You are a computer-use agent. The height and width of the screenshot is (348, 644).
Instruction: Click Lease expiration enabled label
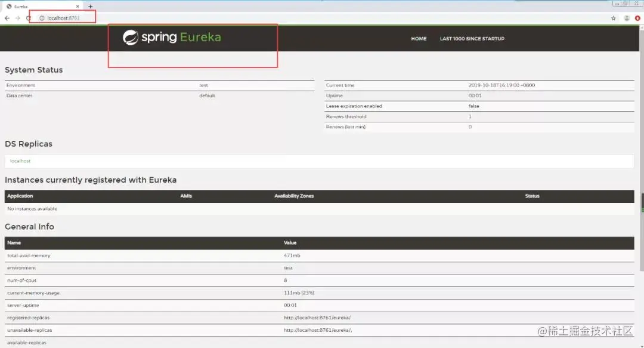(x=354, y=106)
